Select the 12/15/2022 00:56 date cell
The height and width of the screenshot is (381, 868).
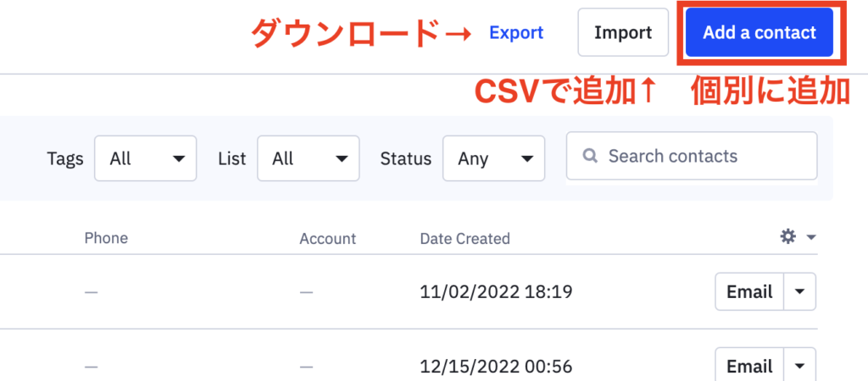pyautogui.click(x=496, y=366)
